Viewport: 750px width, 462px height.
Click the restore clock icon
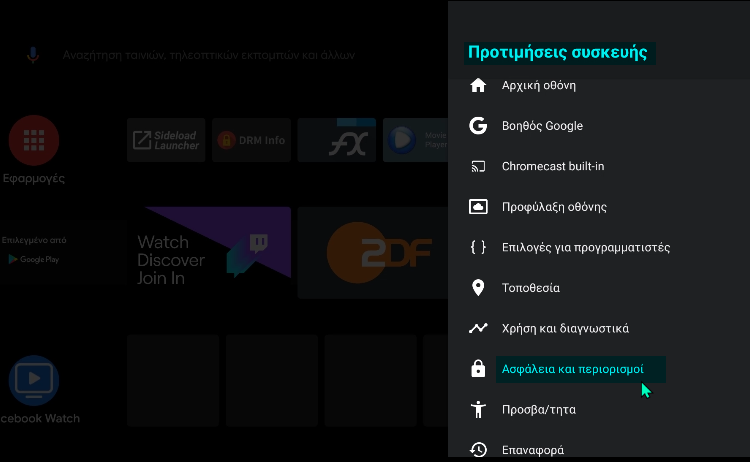point(478,450)
